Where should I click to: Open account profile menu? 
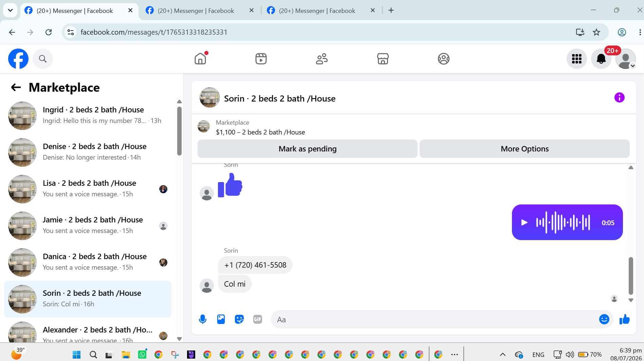626,59
